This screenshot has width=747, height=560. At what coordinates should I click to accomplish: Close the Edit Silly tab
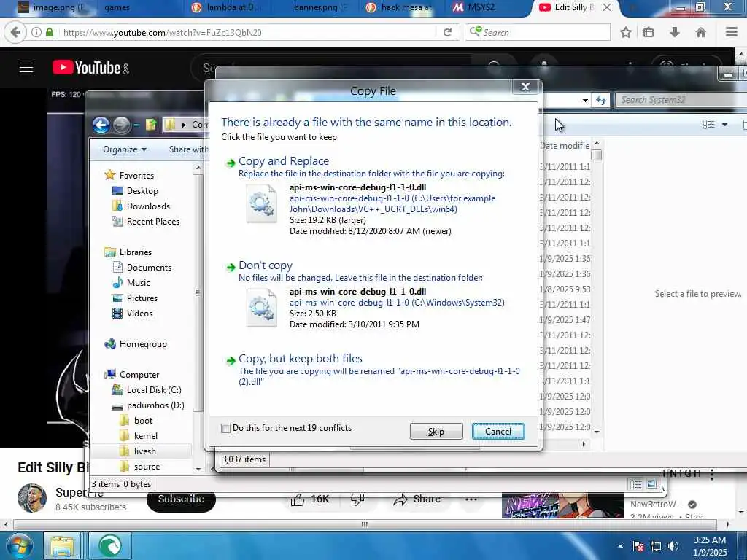coord(606,7)
